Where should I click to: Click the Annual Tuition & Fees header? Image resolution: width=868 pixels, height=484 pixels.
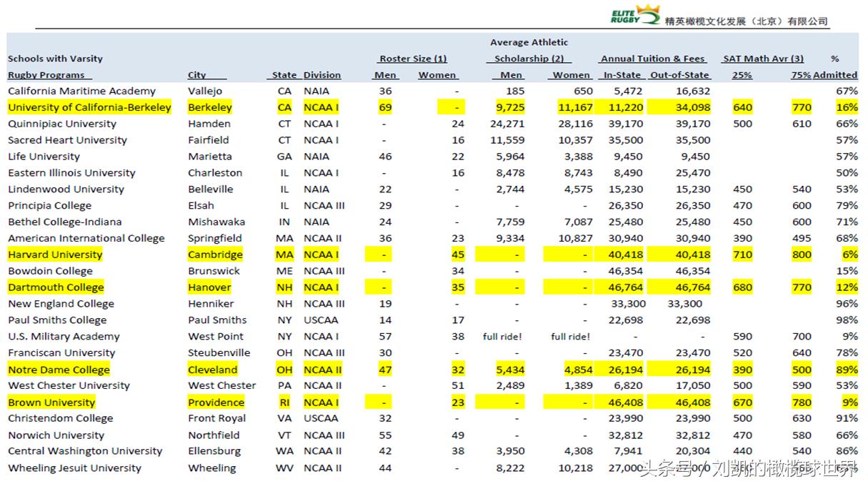[x=652, y=59]
